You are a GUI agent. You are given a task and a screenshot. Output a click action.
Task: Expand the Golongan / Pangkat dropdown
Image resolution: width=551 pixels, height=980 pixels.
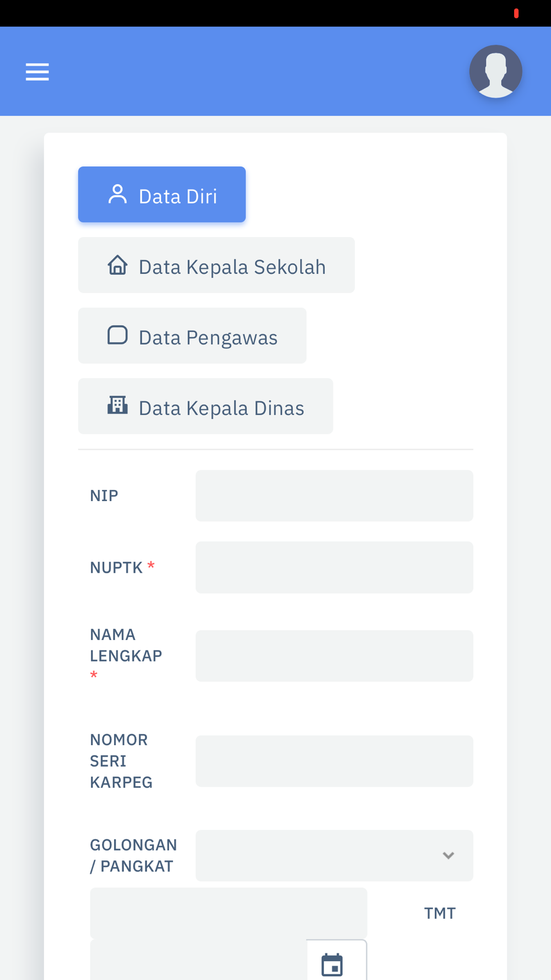pyautogui.click(x=334, y=855)
